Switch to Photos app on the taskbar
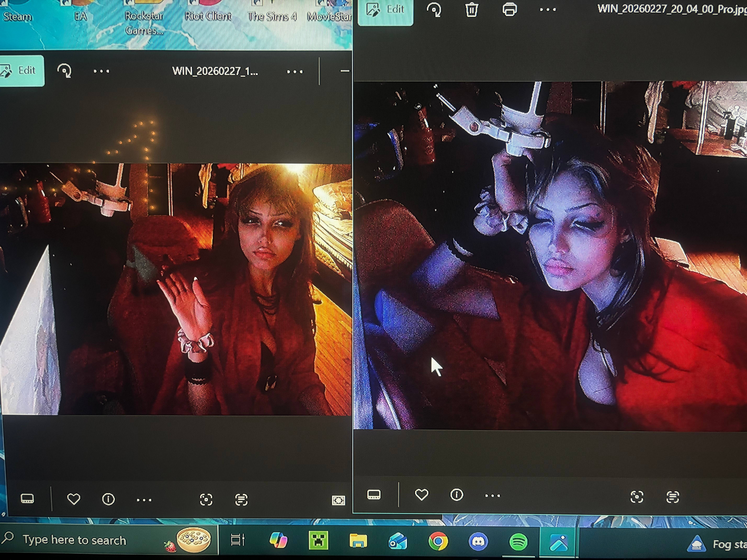The image size is (747, 560). pyautogui.click(x=559, y=543)
